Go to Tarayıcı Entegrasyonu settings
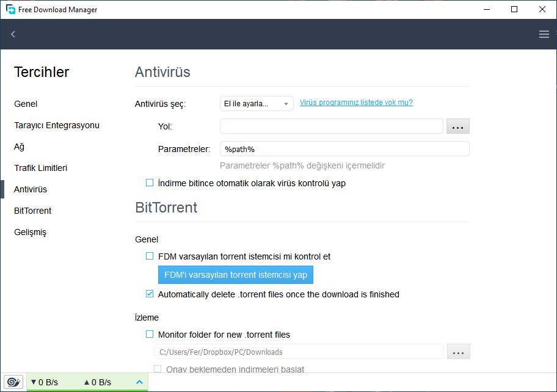This screenshot has height=392, width=557. coord(57,125)
